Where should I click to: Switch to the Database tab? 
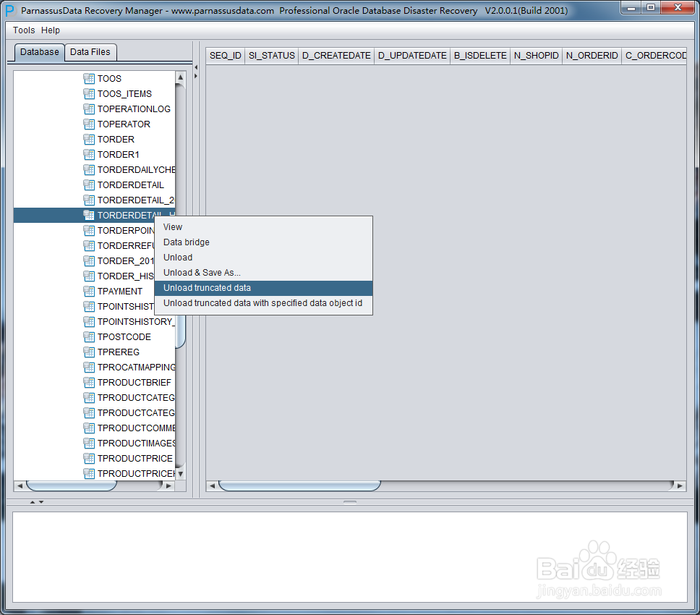point(39,52)
